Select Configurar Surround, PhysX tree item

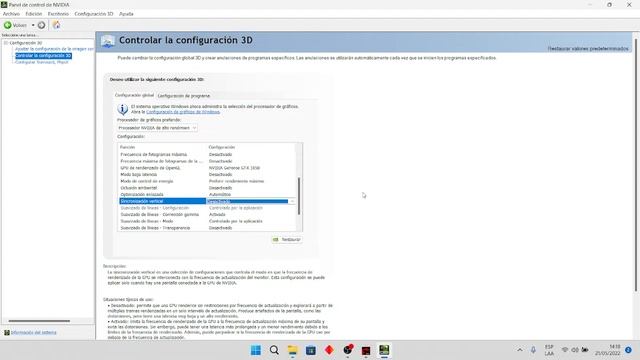[42, 62]
